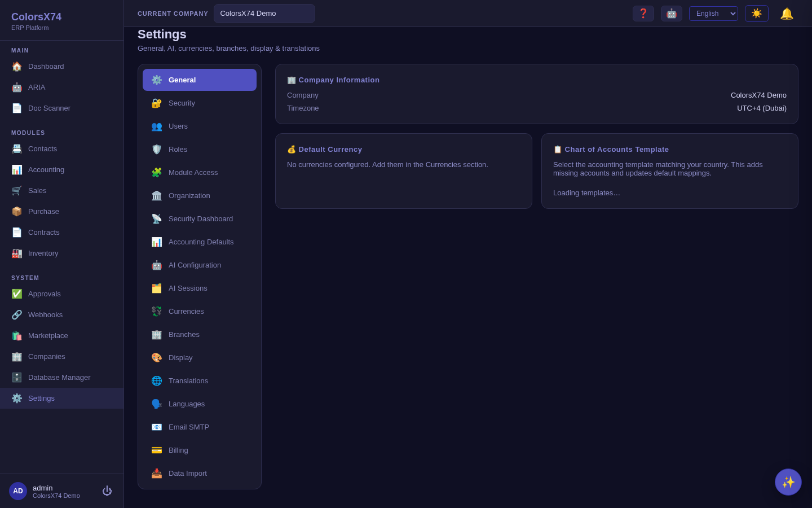Image resolution: width=812 pixels, height=508 pixels.
Task: Click the AI Sessions dividers icon
Action: [x=157, y=288]
